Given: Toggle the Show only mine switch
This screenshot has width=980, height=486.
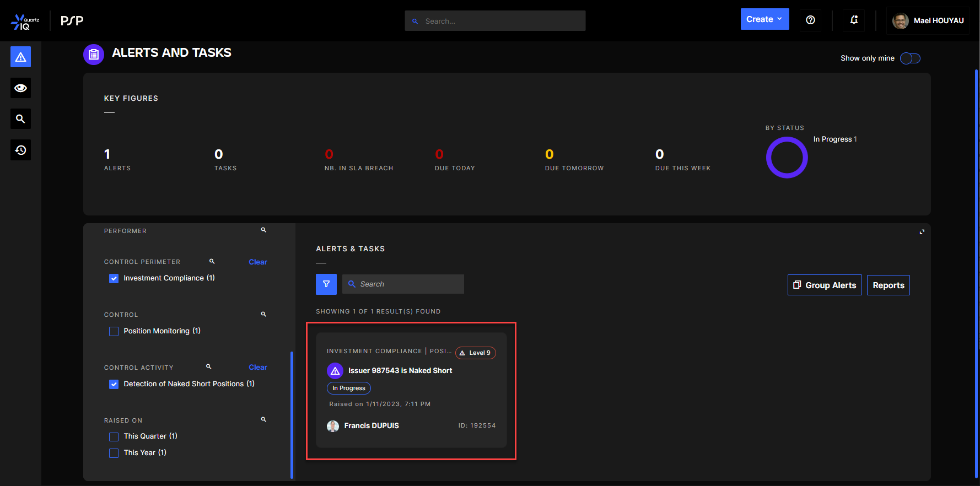Looking at the screenshot, I should 910,58.
